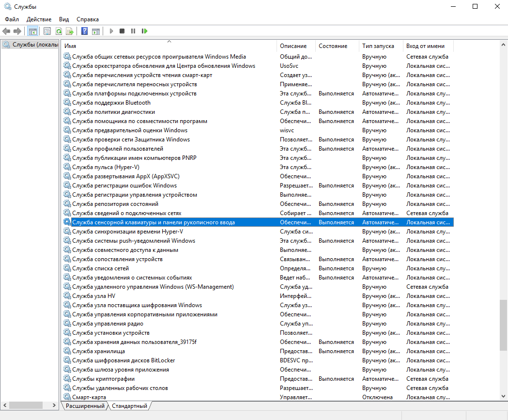This screenshot has height=420, width=508.
Task: Click gear icon of Службы криптографии
Action: coord(67,378)
